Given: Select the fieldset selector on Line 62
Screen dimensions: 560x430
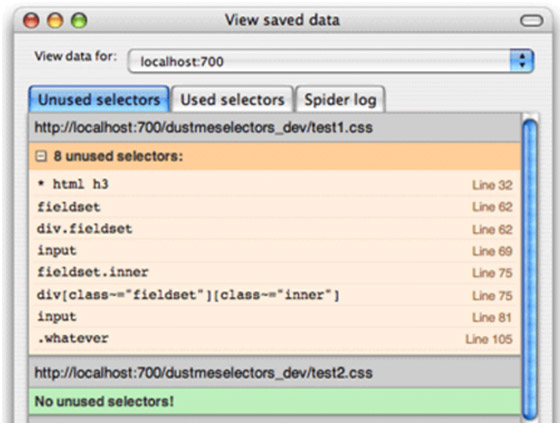Looking at the screenshot, I should tap(275, 207).
